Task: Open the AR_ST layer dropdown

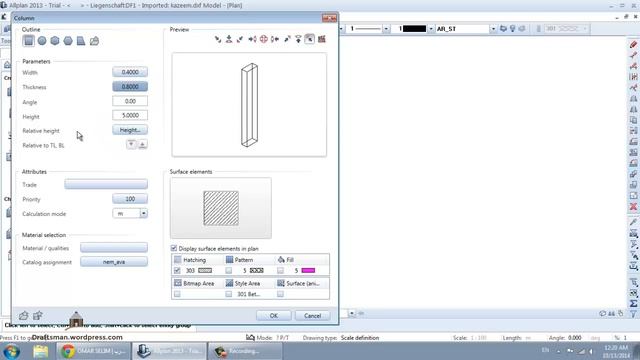Action: [493, 29]
